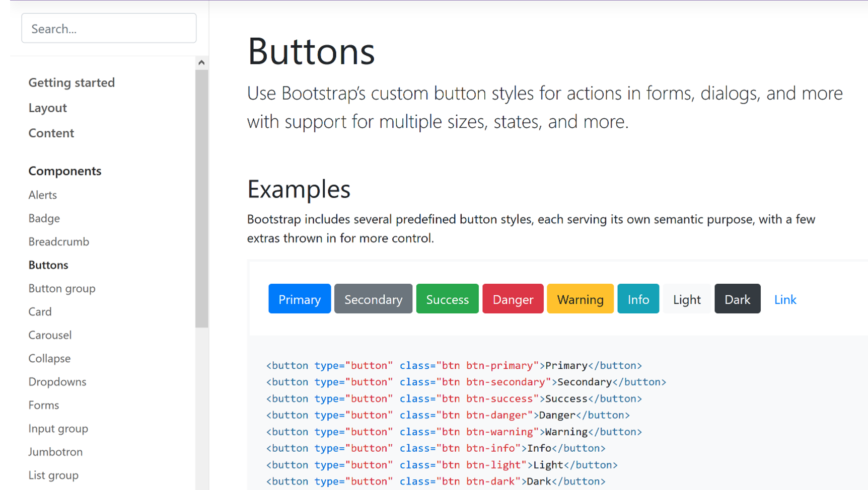This screenshot has height=490, width=868.
Task: Click the Dark button
Action: (x=738, y=299)
